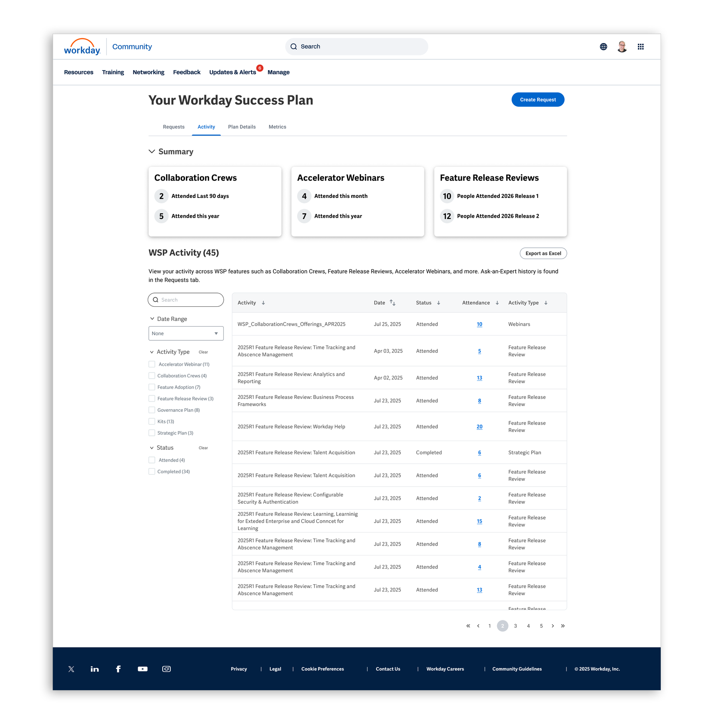Open the Networking menu
The width and height of the screenshot is (705, 728).
click(148, 72)
